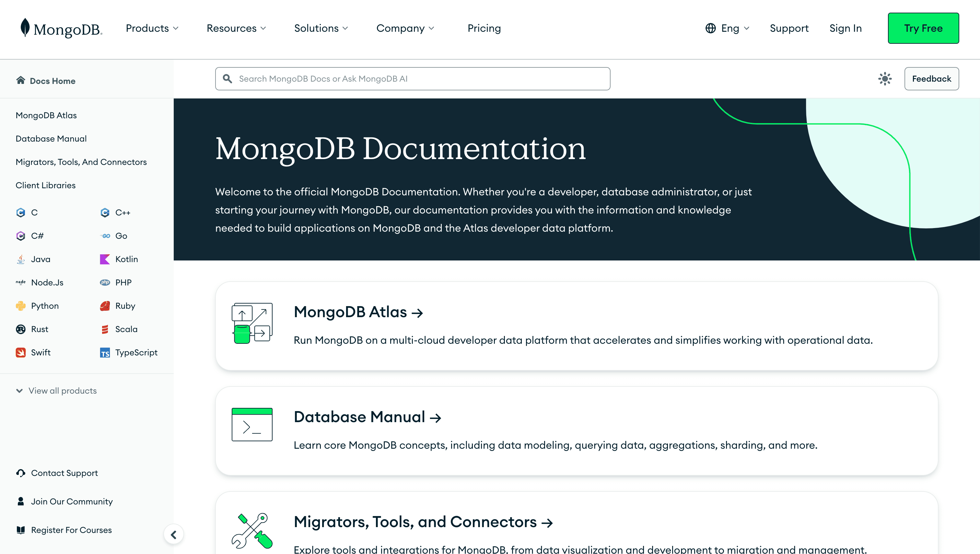The image size is (980, 554).
Task: Click the Try Free button
Action: [923, 28]
